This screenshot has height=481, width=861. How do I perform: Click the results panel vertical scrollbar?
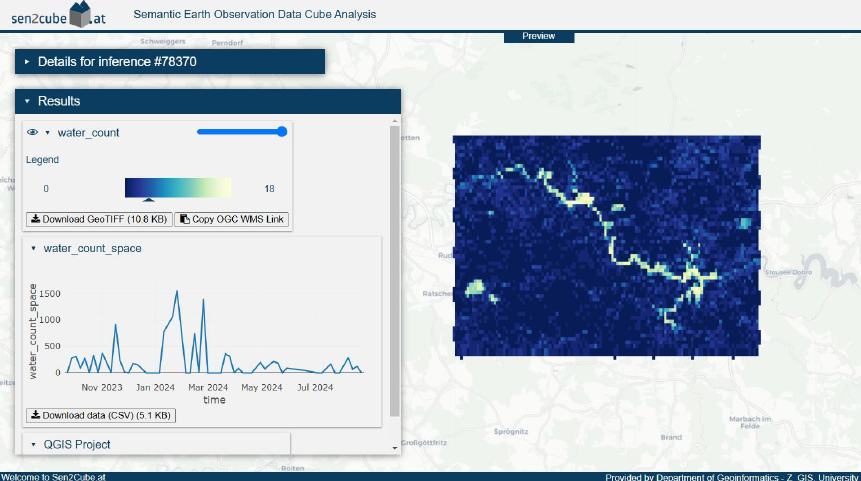[x=395, y=270]
